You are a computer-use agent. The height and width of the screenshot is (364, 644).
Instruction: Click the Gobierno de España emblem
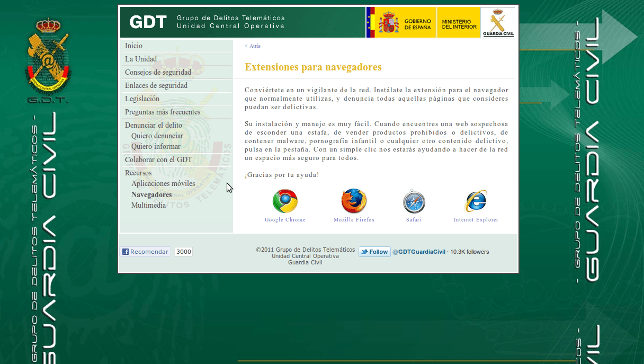point(401,22)
